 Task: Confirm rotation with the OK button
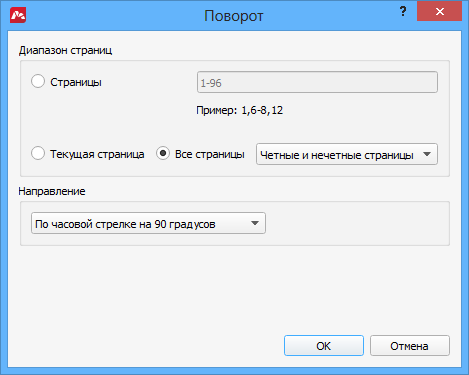(324, 346)
